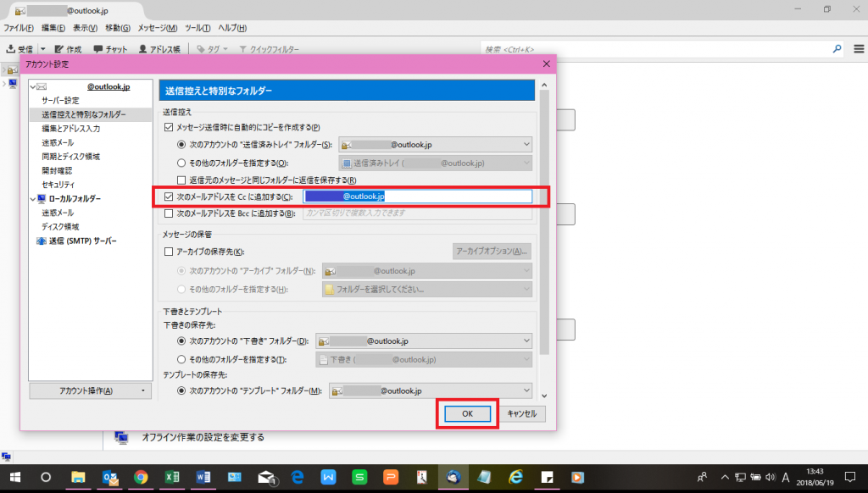
Task: Collapse the ローカルフォルダー tree entry
Action: (x=32, y=199)
